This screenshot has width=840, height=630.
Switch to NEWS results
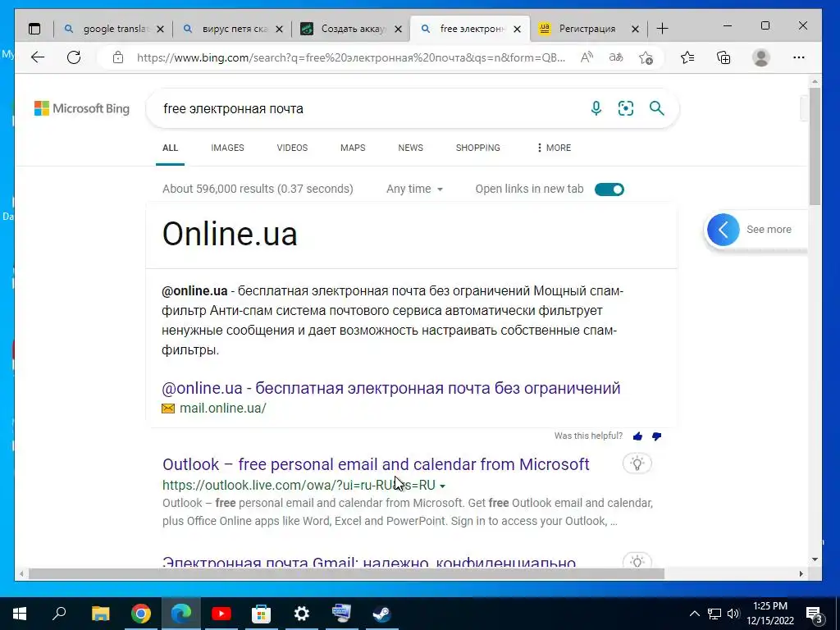coord(410,148)
